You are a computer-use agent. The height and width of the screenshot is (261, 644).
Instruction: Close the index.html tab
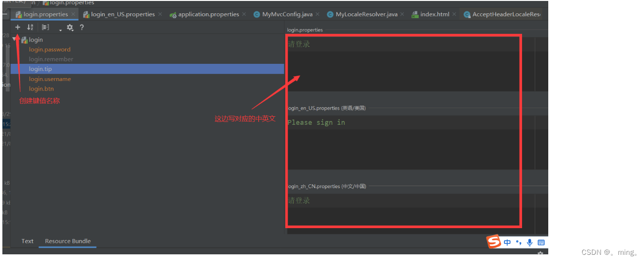[454, 14]
